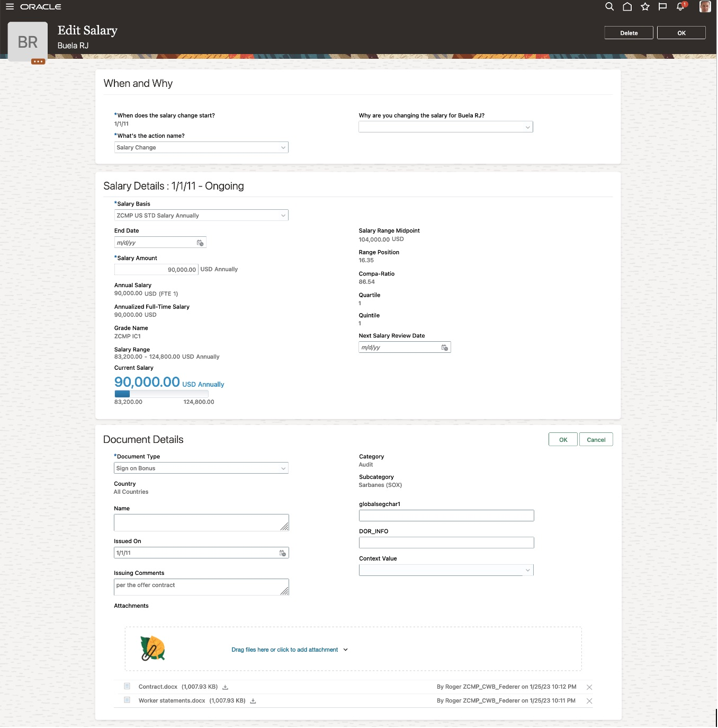
Task: Download Worker statements.docx attachment
Action: point(253,701)
